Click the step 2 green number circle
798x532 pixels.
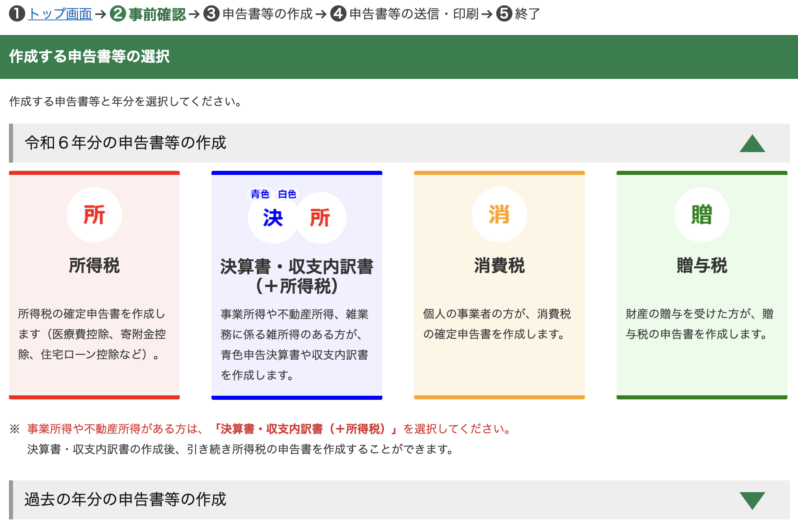coord(118,14)
